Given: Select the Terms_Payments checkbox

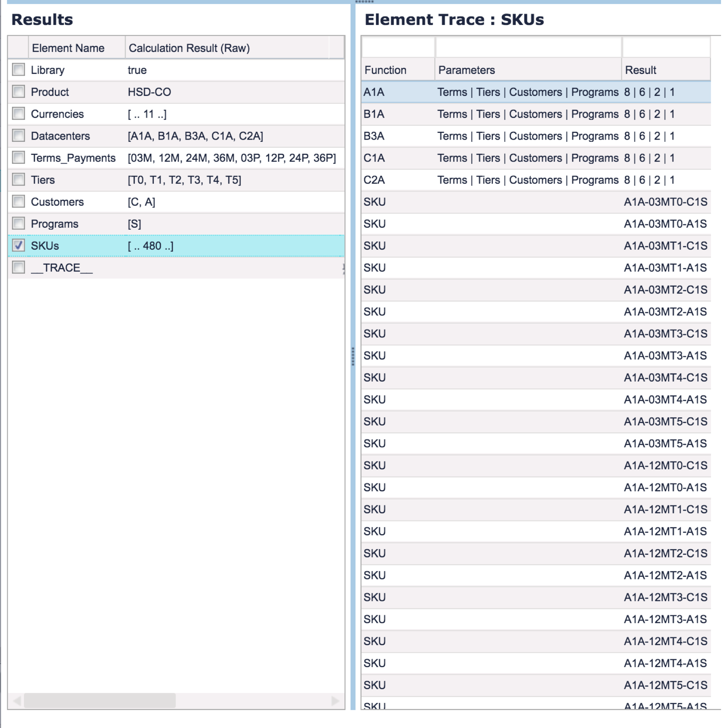Looking at the screenshot, I should click(x=18, y=158).
